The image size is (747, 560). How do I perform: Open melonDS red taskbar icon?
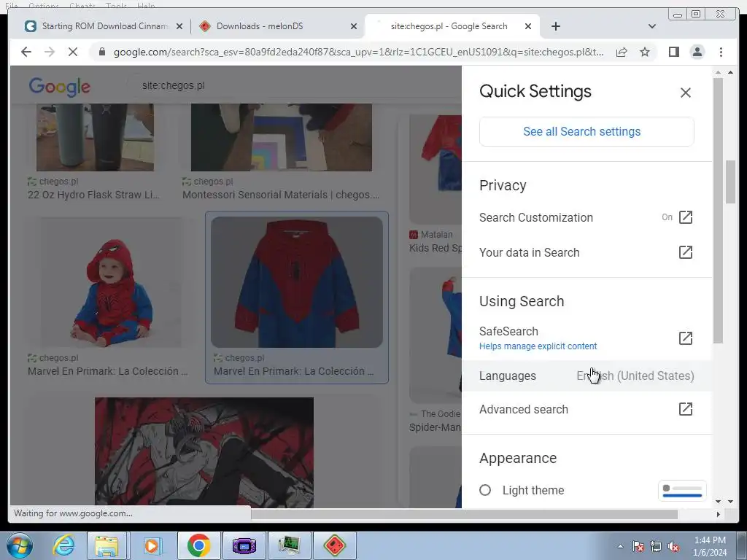pos(334,545)
